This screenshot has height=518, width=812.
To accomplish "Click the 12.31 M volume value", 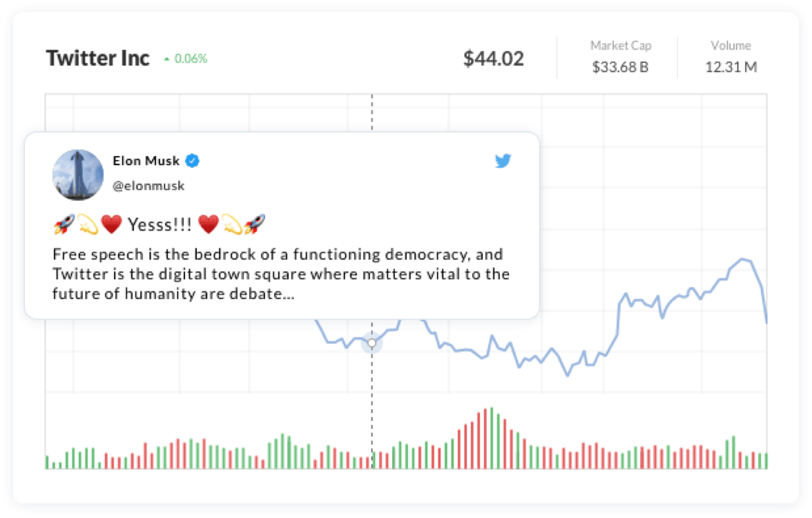I will coord(731,67).
